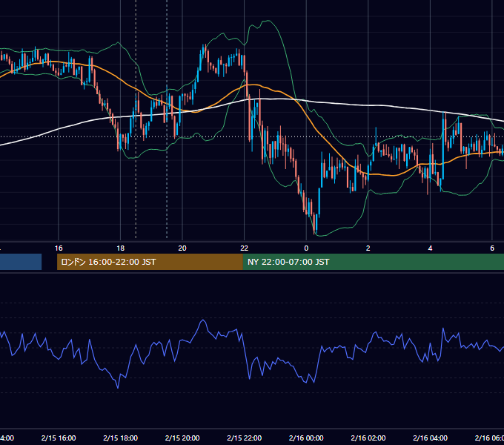Select the 2/15 16:00 time label

point(59,438)
